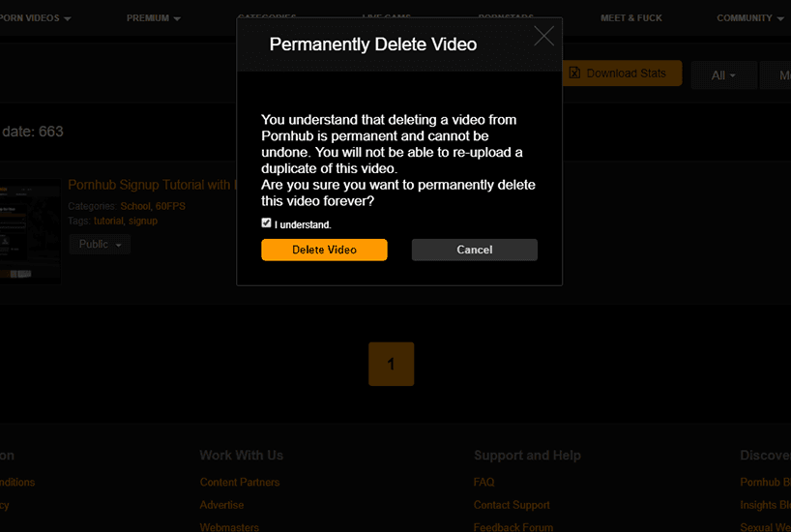
Task: Go to page 1 in pagination
Action: pos(391,364)
